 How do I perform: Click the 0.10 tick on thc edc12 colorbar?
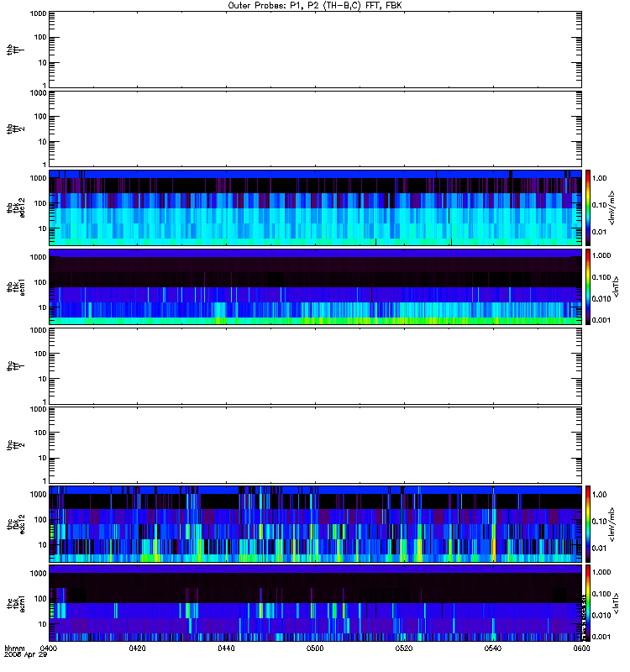(599, 521)
